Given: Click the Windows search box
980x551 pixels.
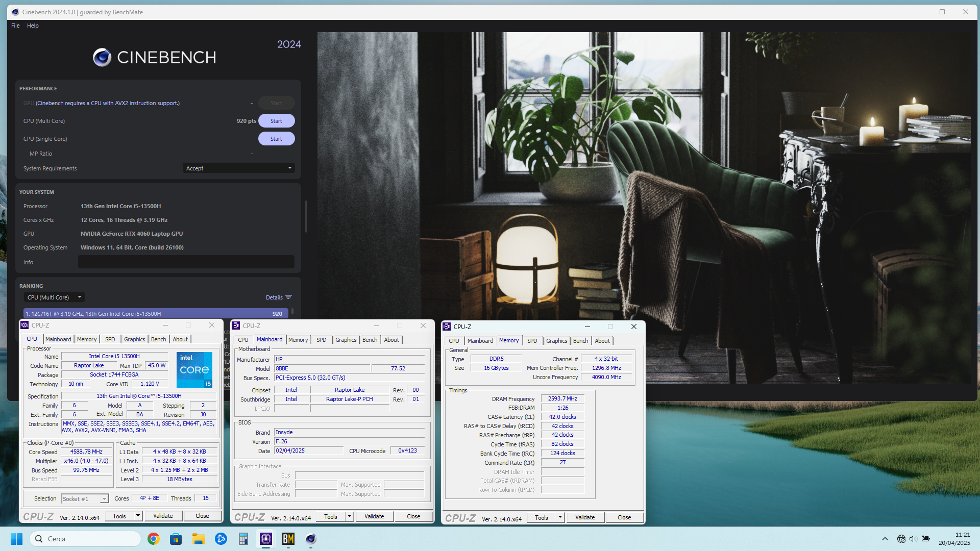Looking at the screenshot, I should click(85, 539).
